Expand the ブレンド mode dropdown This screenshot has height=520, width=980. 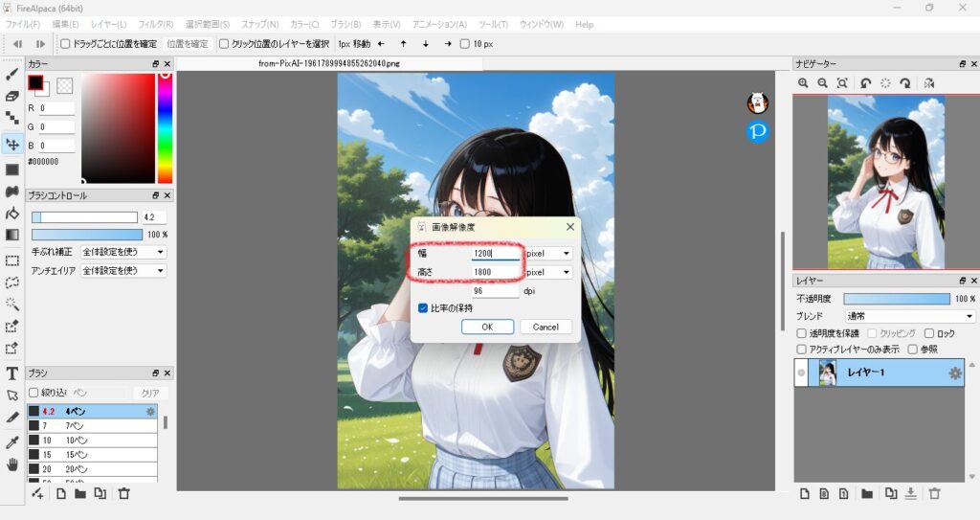909,316
